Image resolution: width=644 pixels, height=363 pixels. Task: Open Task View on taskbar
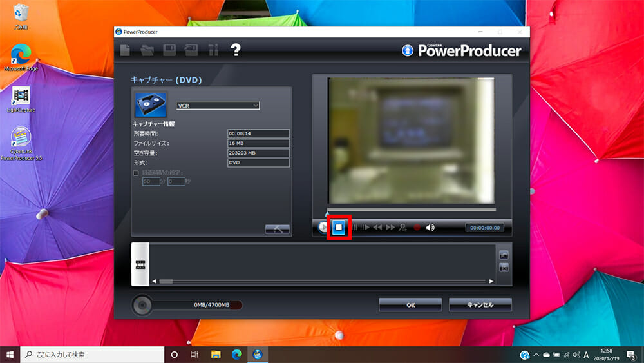pos(194,355)
